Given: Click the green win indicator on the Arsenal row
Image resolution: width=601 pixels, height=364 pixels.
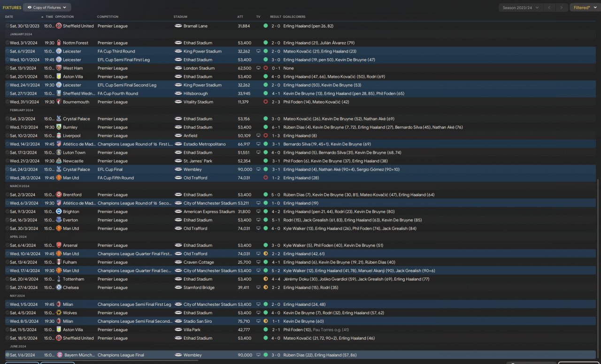Looking at the screenshot, I should coord(266,245).
